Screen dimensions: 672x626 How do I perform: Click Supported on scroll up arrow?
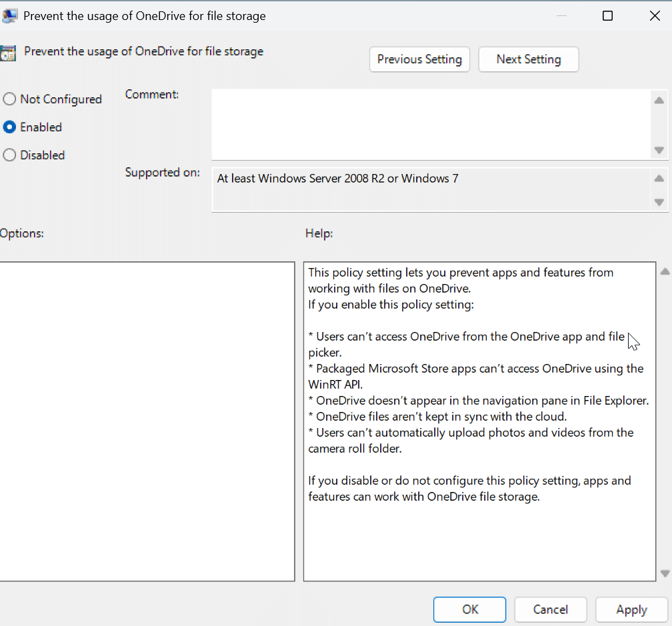click(x=659, y=179)
